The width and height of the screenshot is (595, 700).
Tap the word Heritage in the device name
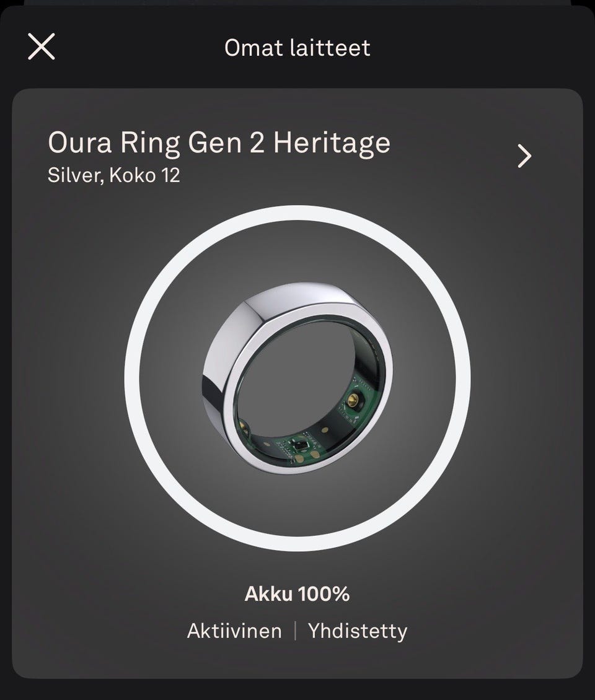pos(332,142)
